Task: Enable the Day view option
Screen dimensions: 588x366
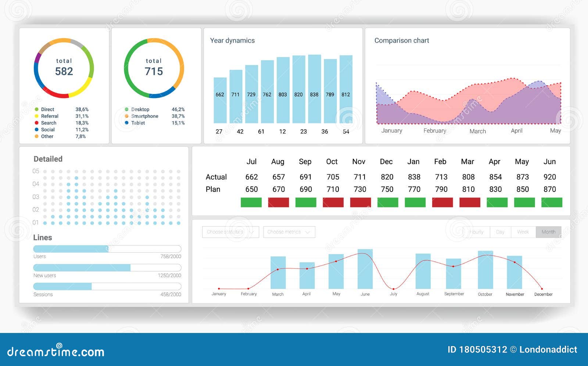Action: pos(500,232)
